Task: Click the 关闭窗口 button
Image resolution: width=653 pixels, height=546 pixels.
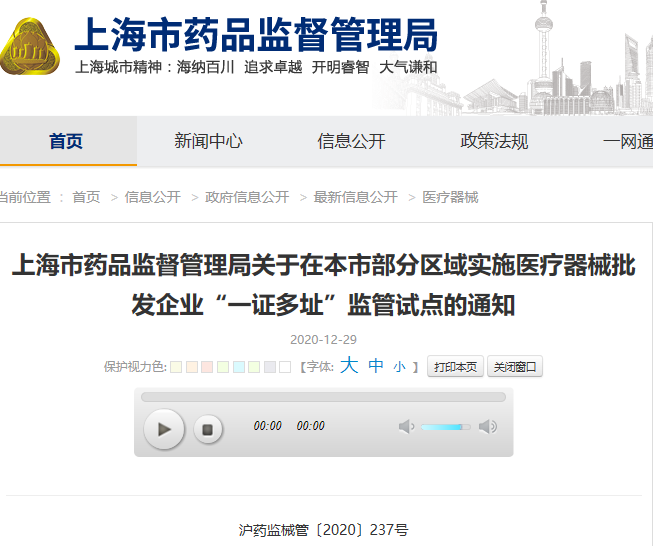Action: 515,366
